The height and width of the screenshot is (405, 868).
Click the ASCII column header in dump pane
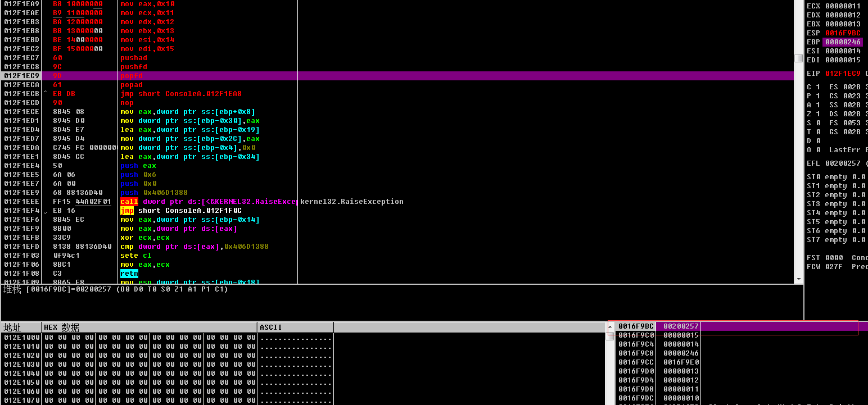click(x=296, y=327)
